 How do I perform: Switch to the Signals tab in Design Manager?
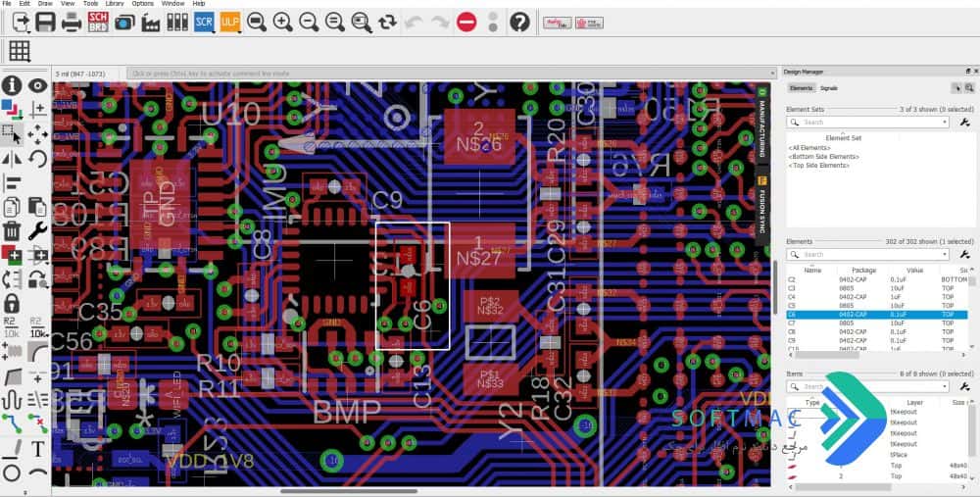tap(829, 89)
